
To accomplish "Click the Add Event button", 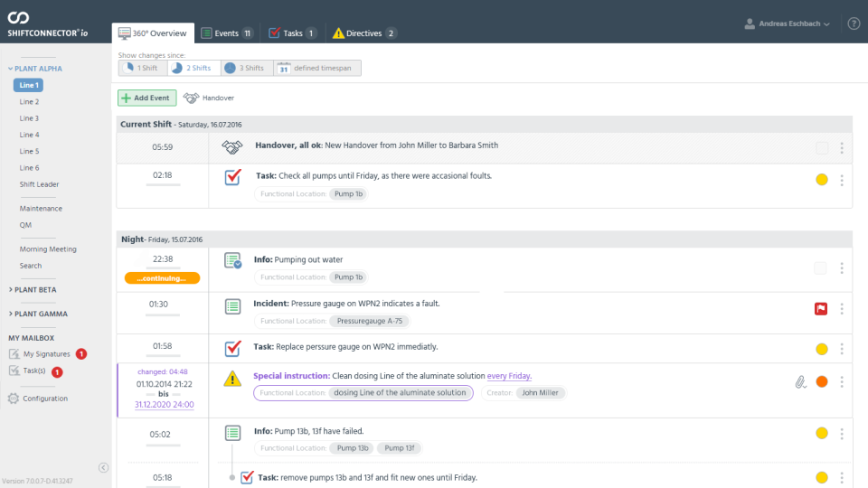I will point(146,98).
